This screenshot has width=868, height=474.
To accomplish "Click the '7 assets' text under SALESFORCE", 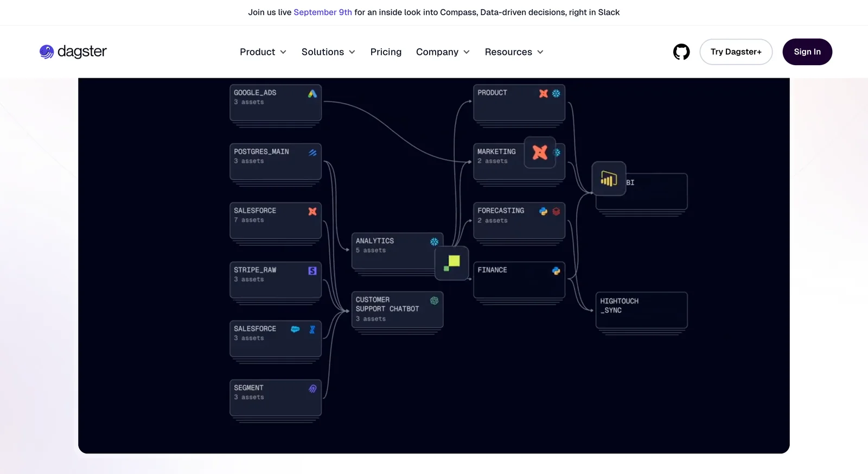I will pos(249,220).
